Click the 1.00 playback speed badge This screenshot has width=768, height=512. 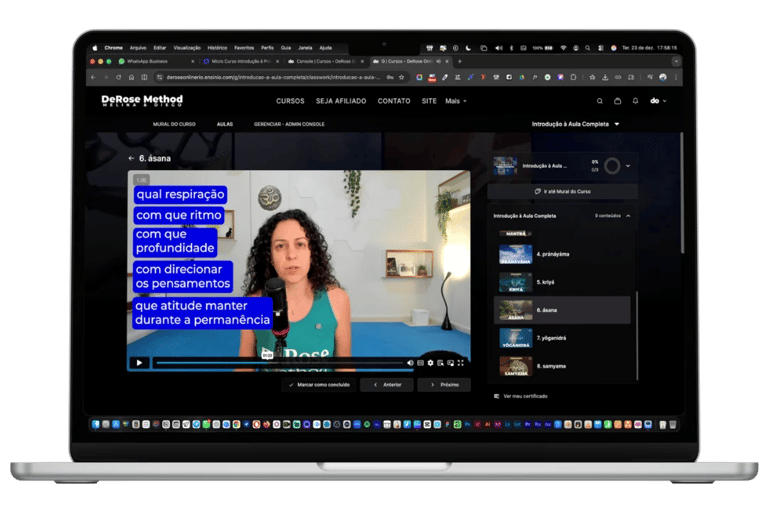point(142,180)
